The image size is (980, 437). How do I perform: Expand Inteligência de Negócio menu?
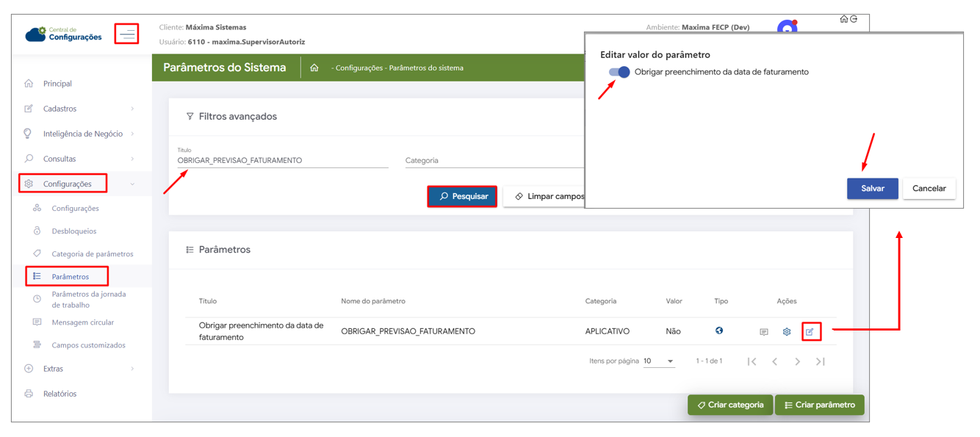(80, 134)
